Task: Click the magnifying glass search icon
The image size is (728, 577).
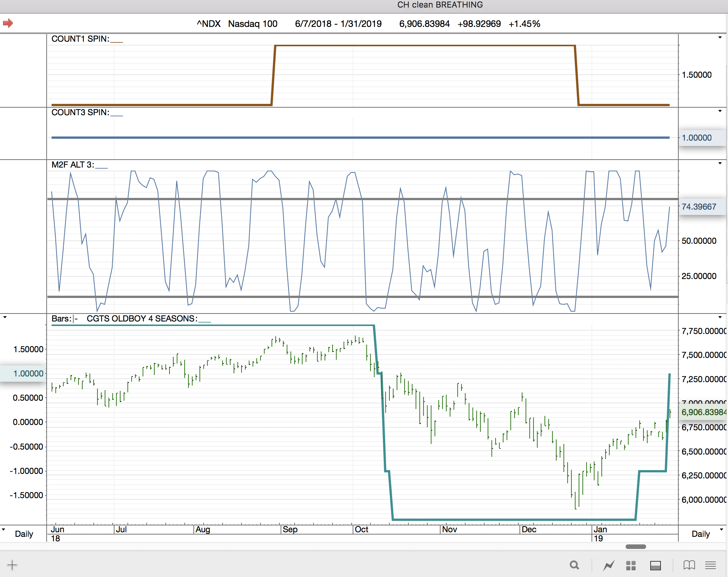Action: point(574,565)
